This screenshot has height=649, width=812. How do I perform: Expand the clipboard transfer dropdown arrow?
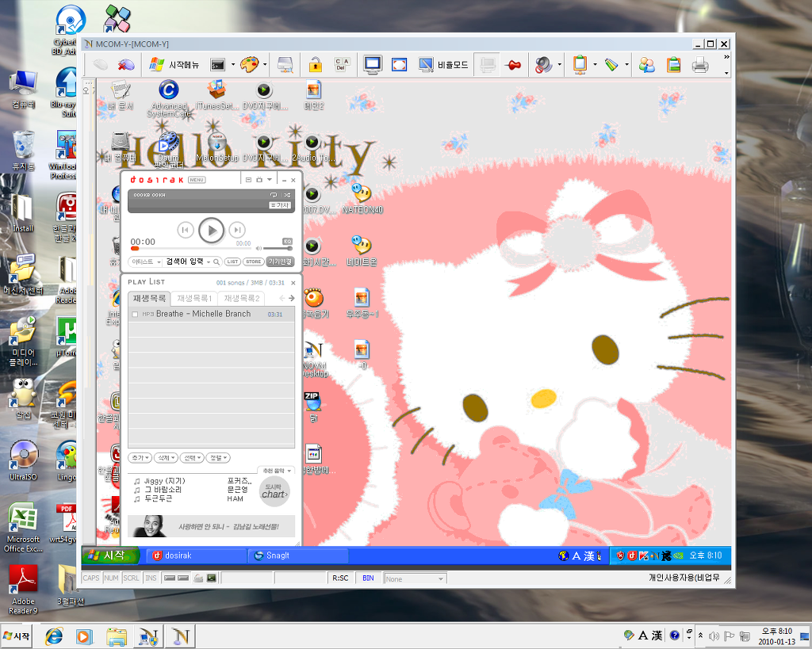(x=595, y=65)
